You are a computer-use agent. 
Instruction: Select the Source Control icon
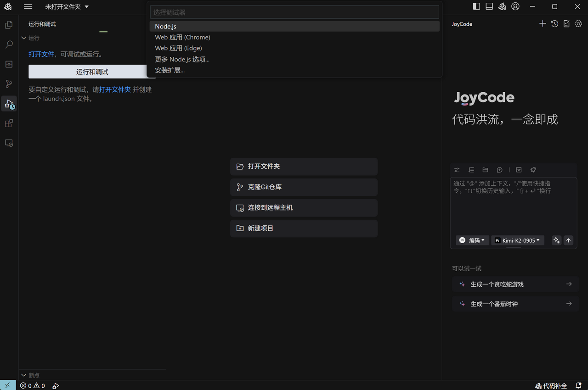[8, 84]
